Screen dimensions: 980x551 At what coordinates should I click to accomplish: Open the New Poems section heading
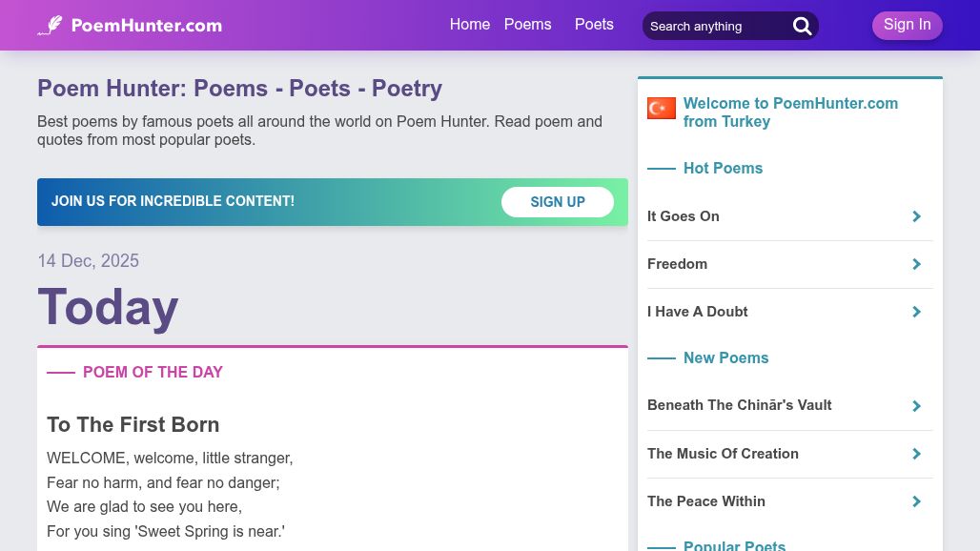[x=725, y=358]
